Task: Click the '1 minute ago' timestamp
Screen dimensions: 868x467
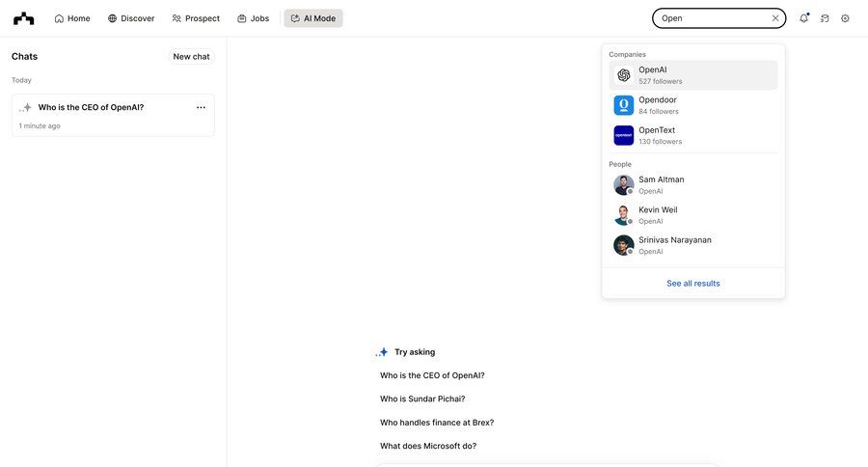Action: (40, 126)
